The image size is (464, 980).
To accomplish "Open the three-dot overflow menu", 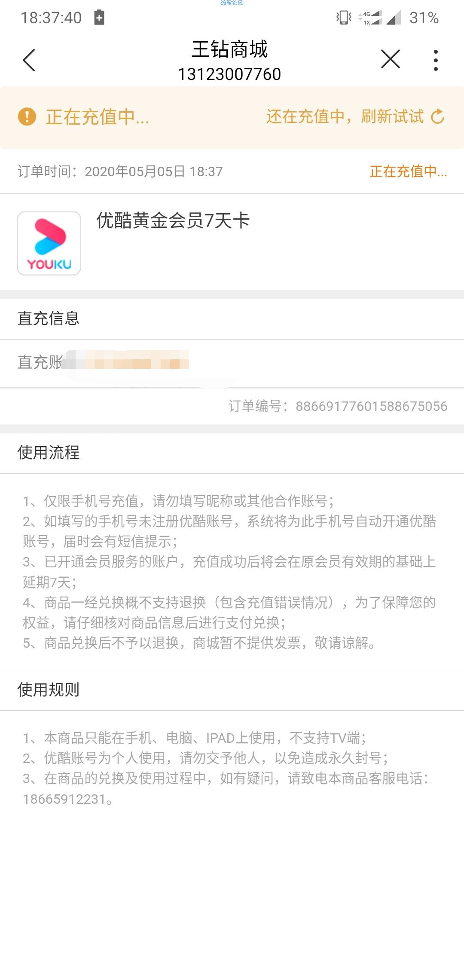I will coord(436,60).
